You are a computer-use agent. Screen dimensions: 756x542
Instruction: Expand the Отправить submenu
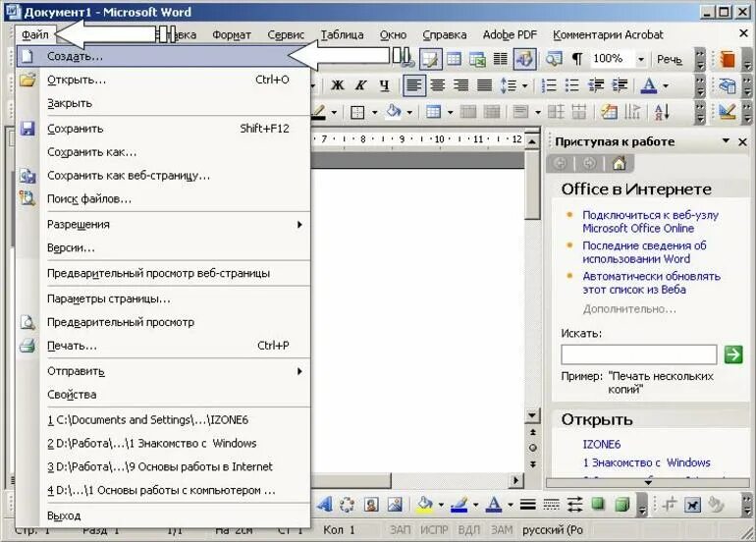(x=163, y=371)
